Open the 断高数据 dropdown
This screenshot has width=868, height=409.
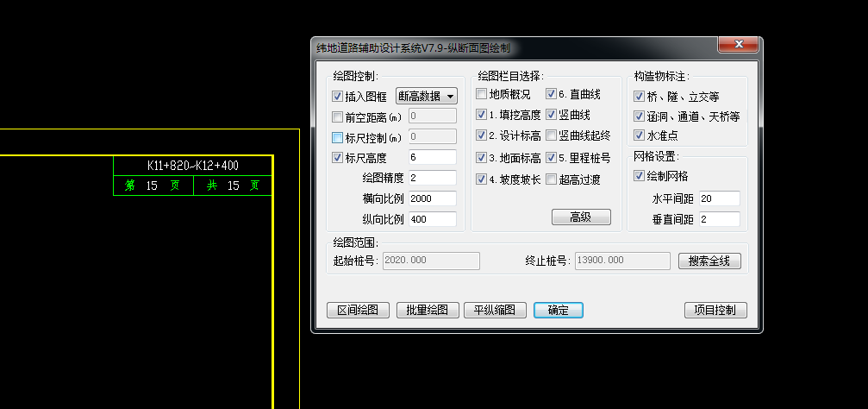tap(427, 96)
